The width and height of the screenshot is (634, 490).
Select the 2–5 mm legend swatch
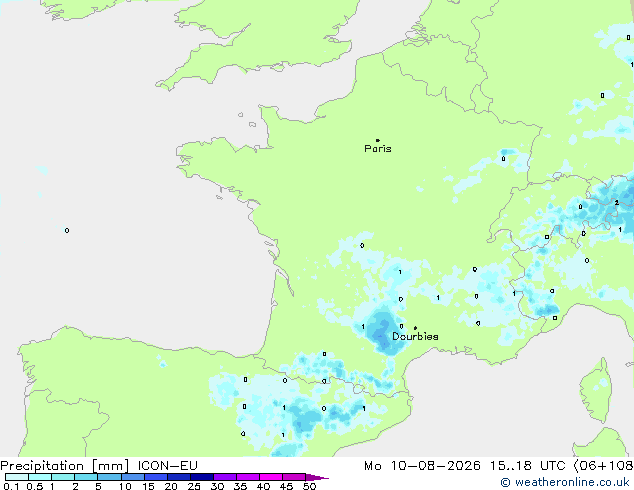click(x=86, y=477)
